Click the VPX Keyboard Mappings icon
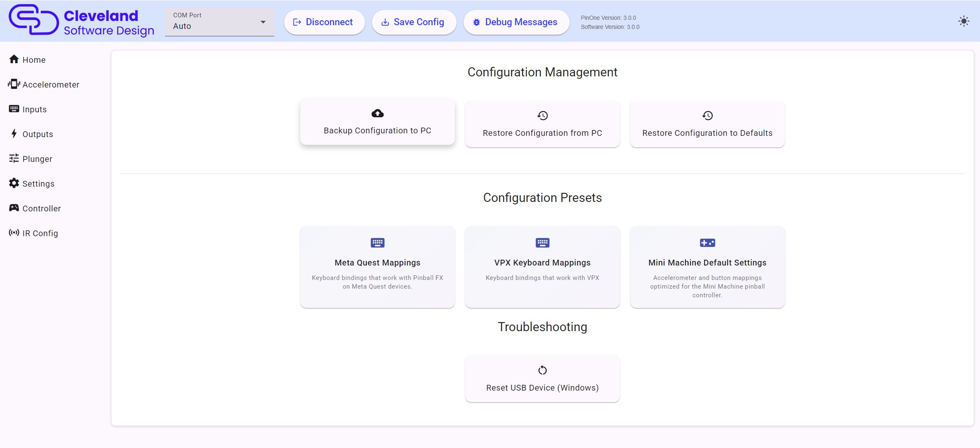The height and width of the screenshot is (448, 980). pyautogui.click(x=542, y=243)
